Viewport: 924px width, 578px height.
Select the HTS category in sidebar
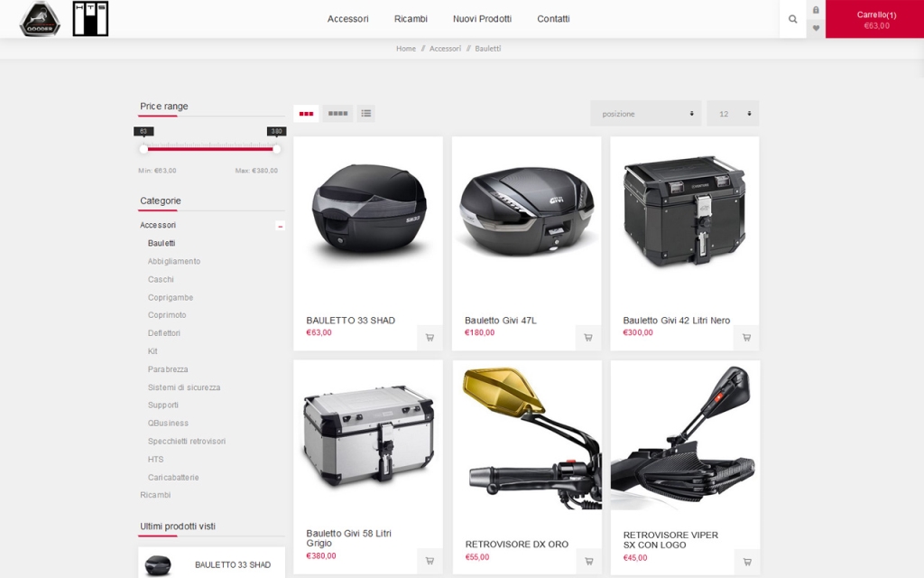click(155, 459)
